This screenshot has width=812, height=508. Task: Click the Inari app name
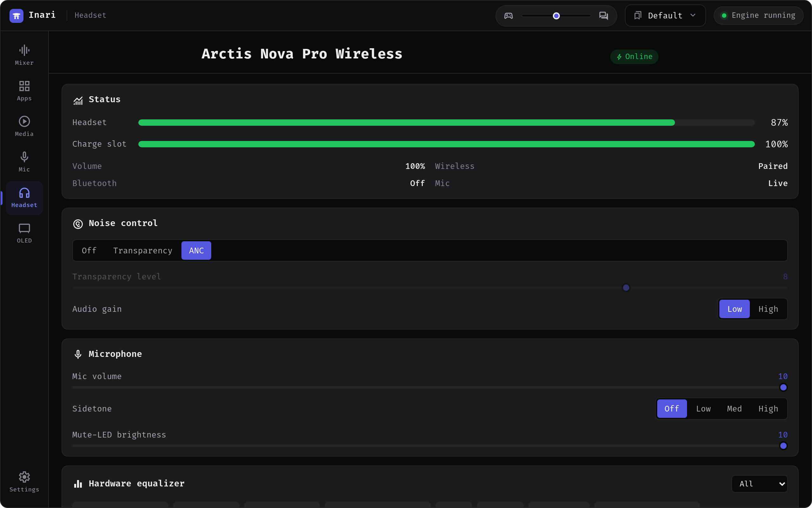click(42, 15)
